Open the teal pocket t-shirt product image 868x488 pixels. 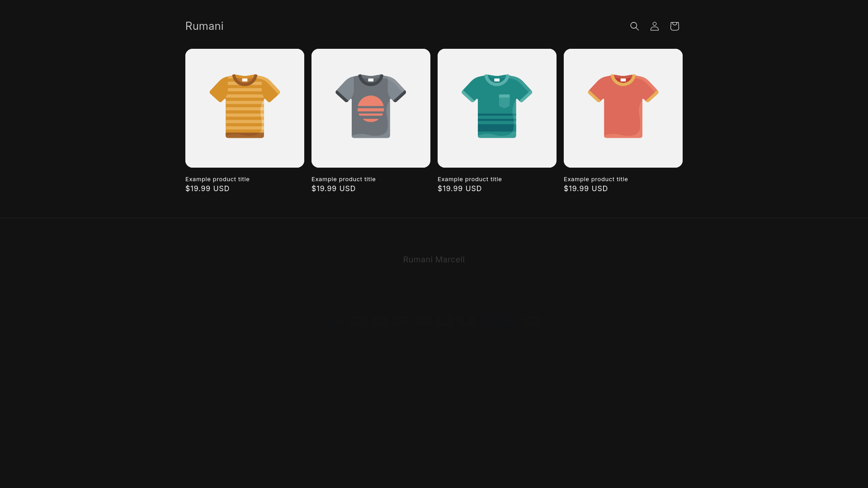coord(497,108)
